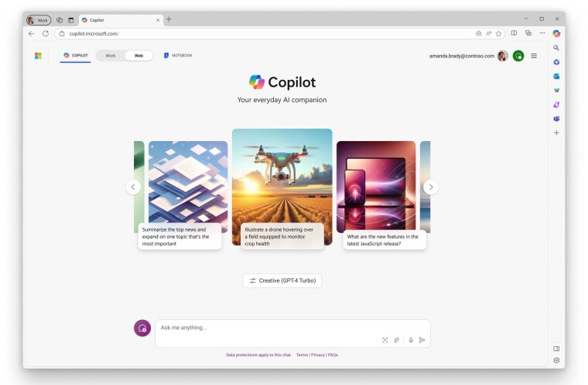Choose the latest JavaScript release prompt
Viewport: 588px width, 385px height.
pos(385,239)
